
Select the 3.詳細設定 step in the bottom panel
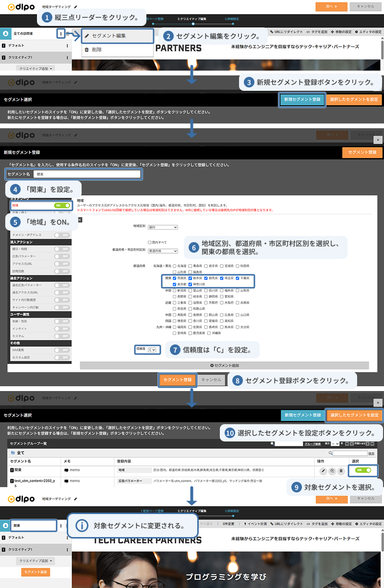(231, 511)
